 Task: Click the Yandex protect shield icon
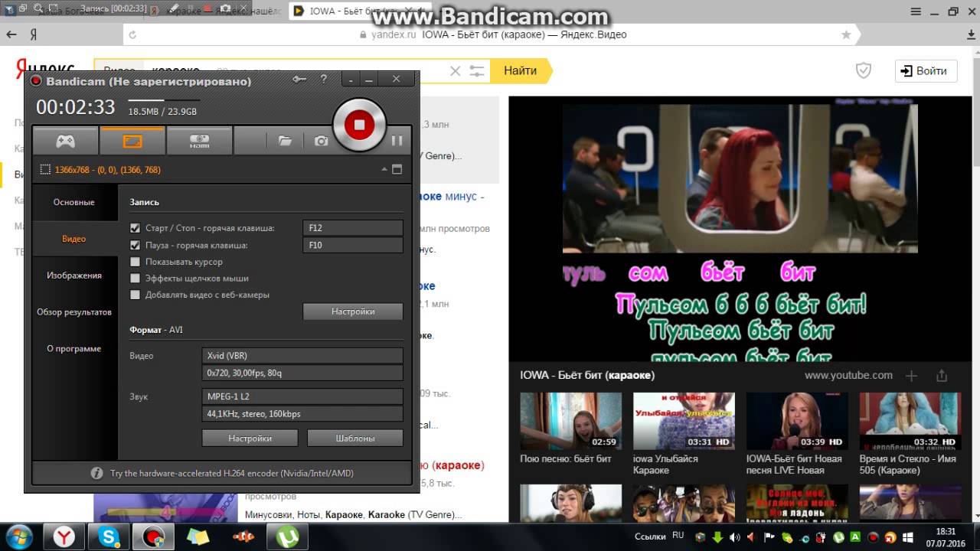(x=864, y=70)
